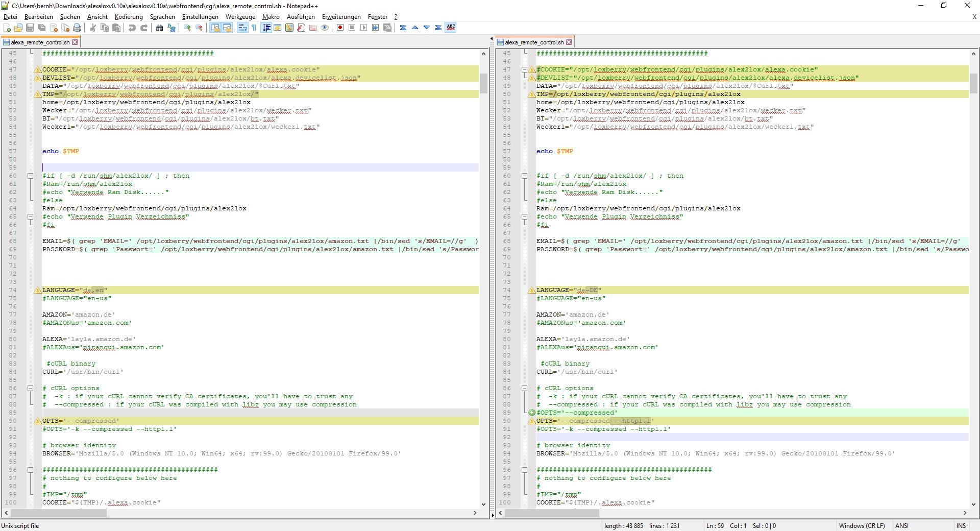The height and width of the screenshot is (531, 980).
Task: Click the Zoom in toolbar icon
Action: click(x=187, y=28)
